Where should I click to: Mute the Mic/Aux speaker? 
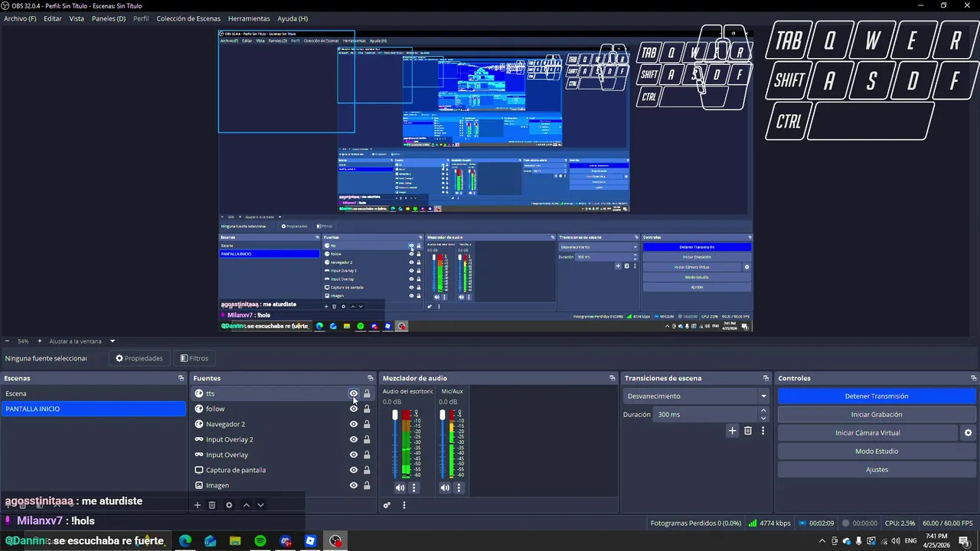[445, 487]
